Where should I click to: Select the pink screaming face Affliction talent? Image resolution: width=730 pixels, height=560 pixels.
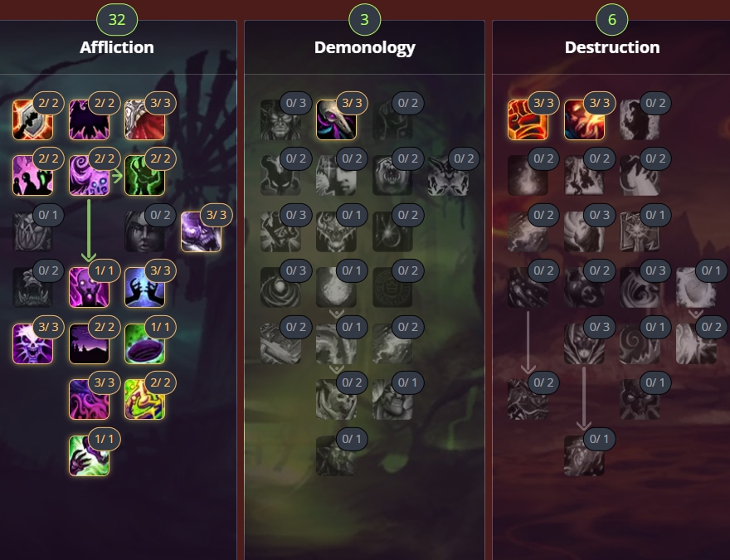pyautogui.click(x=89, y=287)
